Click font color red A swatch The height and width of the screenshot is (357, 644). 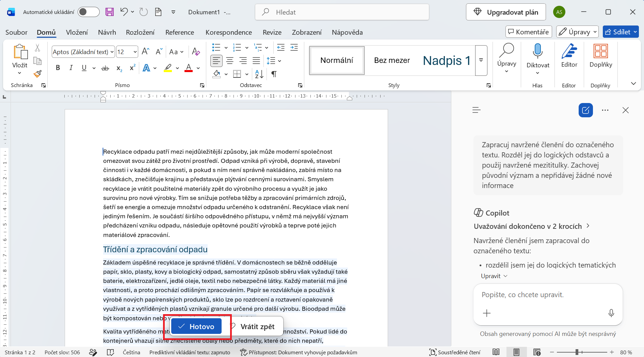(189, 68)
